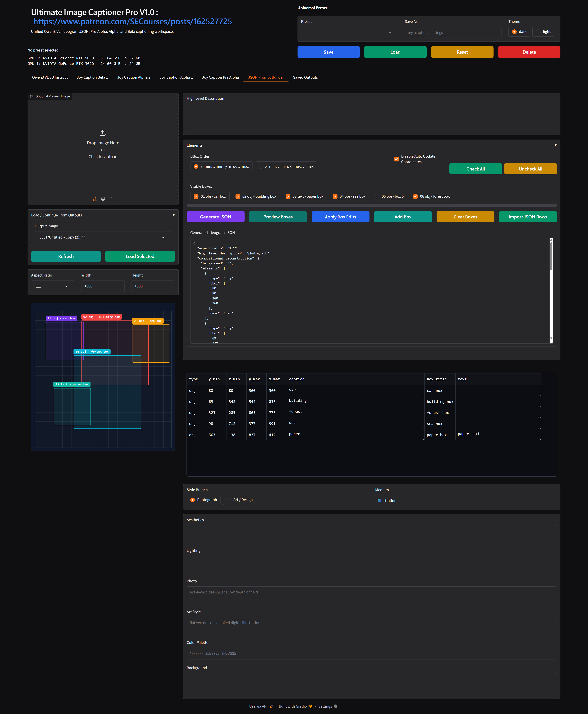
Task: Click the Import JSON Rows button
Action: coord(528,217)
